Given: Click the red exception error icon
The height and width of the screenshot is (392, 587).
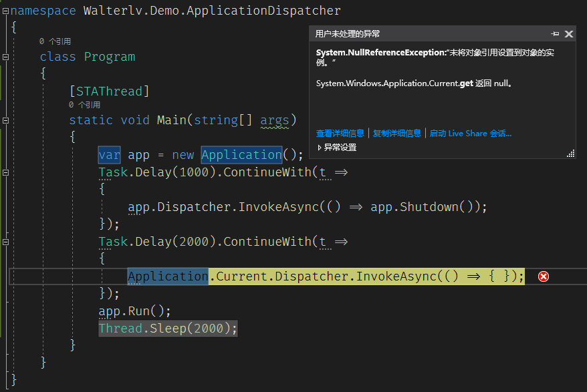Looking at the screenshot, I should (544, 276).
